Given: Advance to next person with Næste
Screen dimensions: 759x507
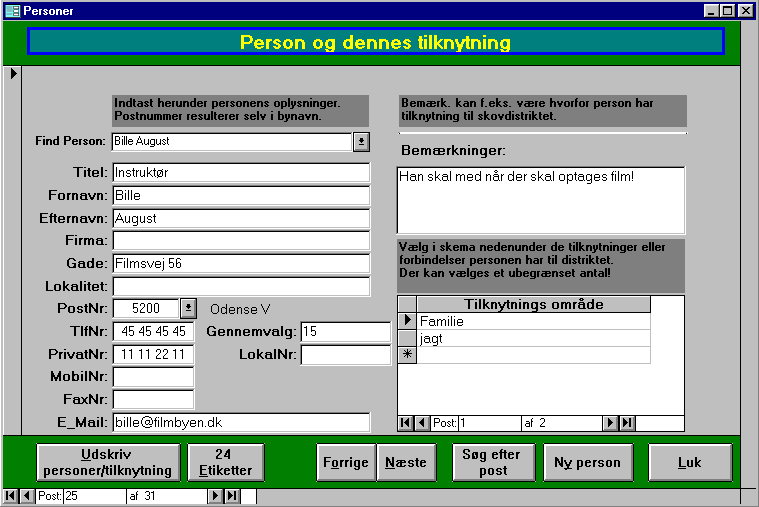Looking at the screenshot, I should pyautogui.click(x=405, y=463).
